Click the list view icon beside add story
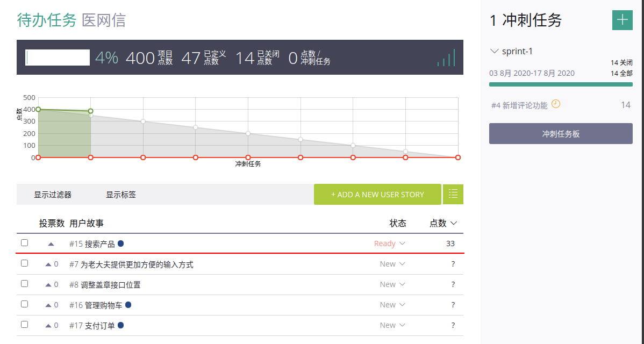 click(x=453, y=194)
